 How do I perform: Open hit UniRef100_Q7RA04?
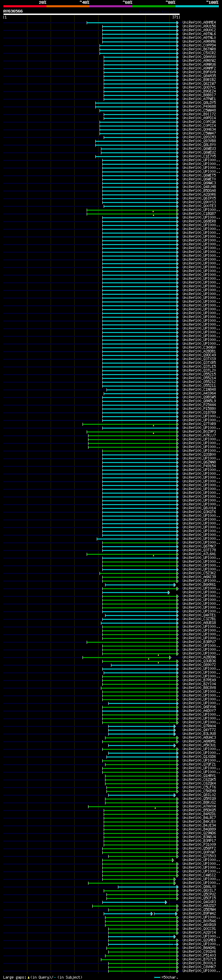click(x=199, y=726)
